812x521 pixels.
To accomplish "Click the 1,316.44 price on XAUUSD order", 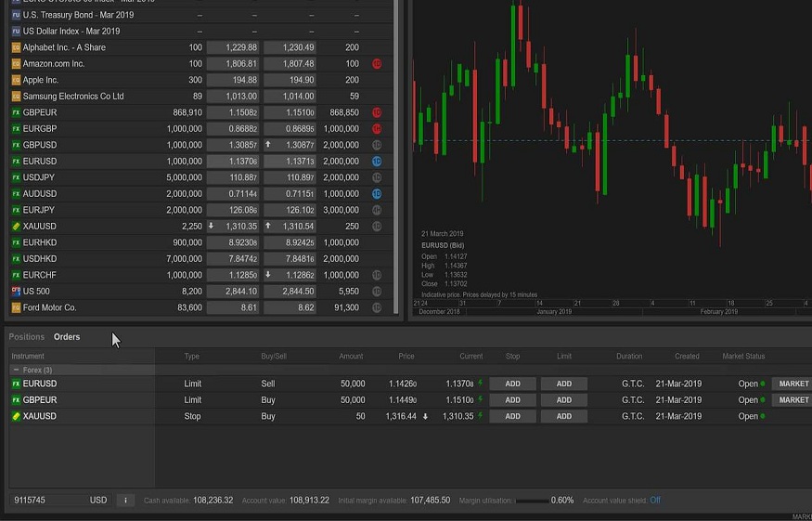I will [x=401, y=416].
